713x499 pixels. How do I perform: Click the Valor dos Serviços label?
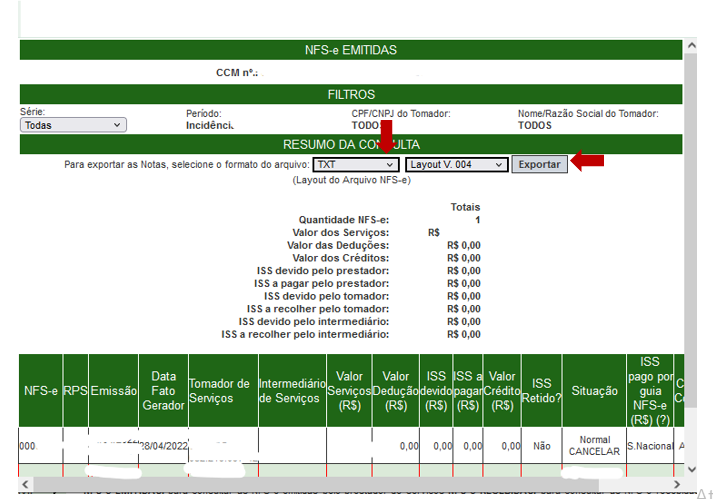point(341,233)
